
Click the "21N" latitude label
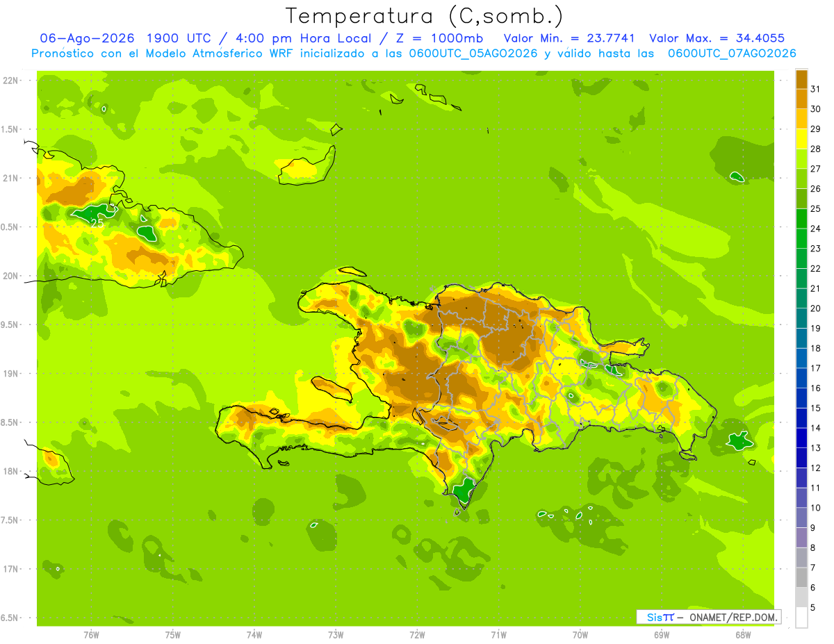(x=10, y=179)
